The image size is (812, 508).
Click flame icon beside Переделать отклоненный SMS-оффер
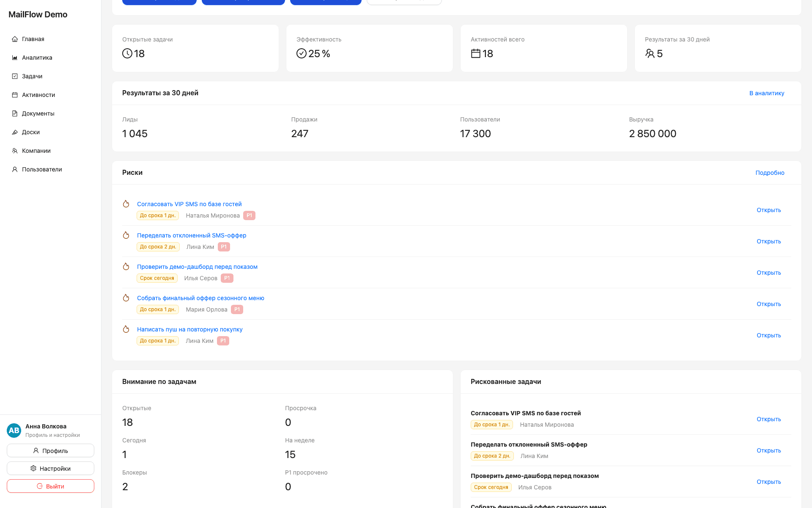click(x=126, y=235)
